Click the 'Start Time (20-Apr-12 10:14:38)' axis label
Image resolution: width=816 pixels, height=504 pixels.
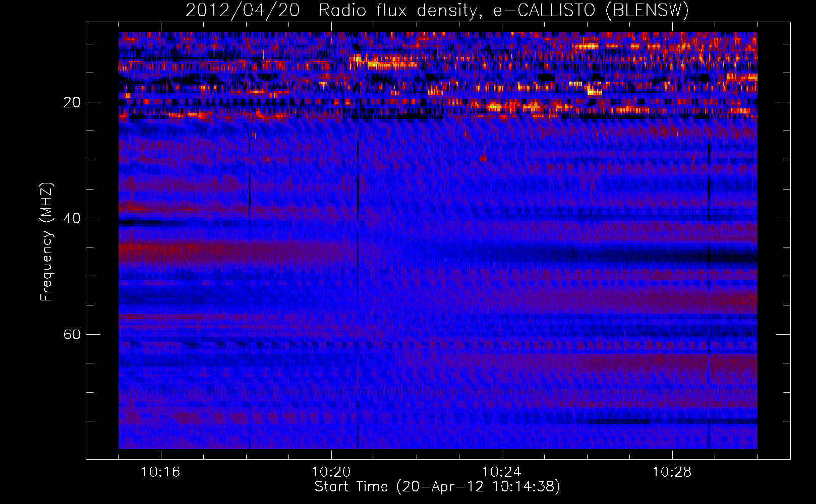pyautogui.click(x=437, y=487)
